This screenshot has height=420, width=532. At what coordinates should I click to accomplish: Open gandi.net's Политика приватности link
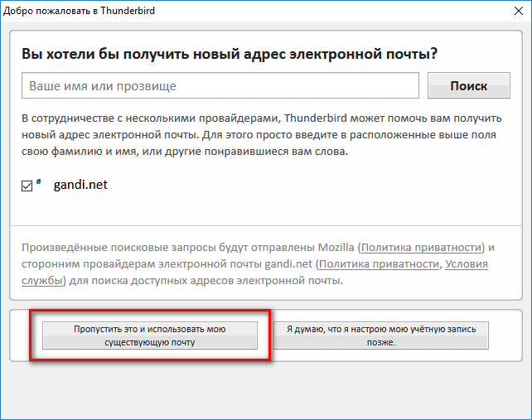[379, 264]
